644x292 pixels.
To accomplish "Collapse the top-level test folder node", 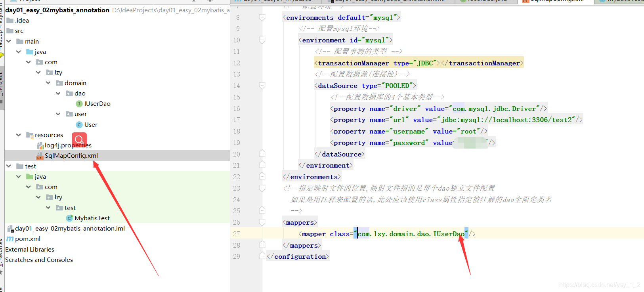I will (9, 166).
